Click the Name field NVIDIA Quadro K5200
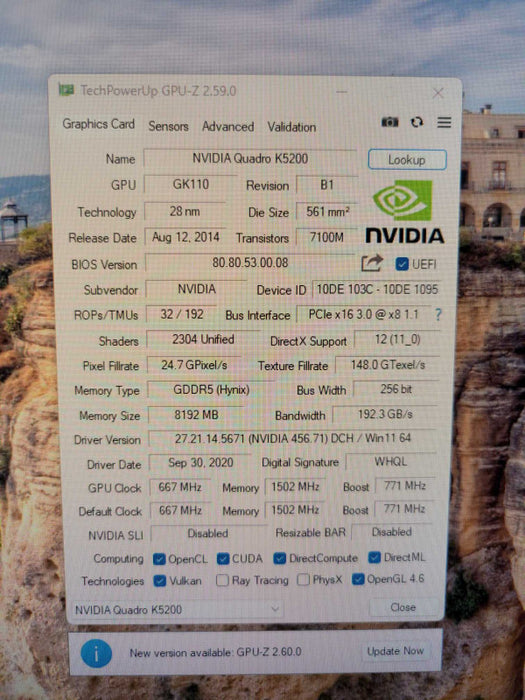Image resolution: width=525 pixels, height=700 pixels. click(x=250, y=158)
